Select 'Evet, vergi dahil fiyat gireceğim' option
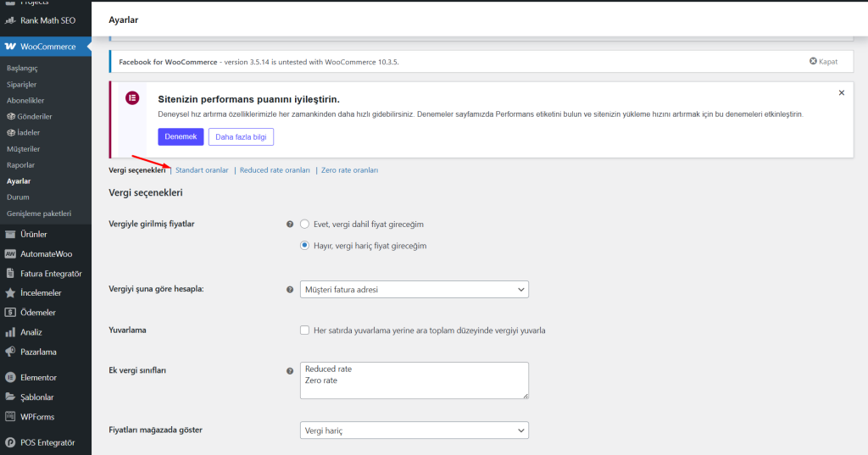Image resolution: width=868 pixels, height=455 pixels. [305, 225]
